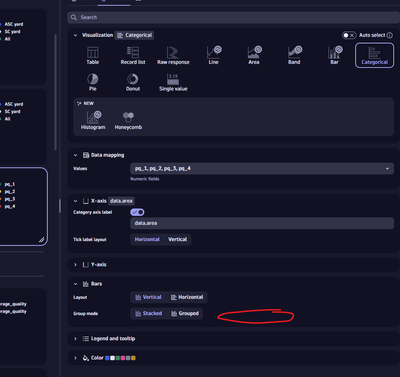Image resolution: width=400 pixels, height=377 pixels.
Task: Pick the Band chart visualization
Action: click(294, 55)
